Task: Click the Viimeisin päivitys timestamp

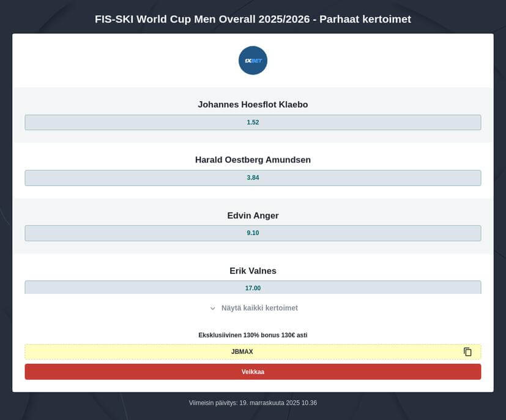Action: pos(253,403)
